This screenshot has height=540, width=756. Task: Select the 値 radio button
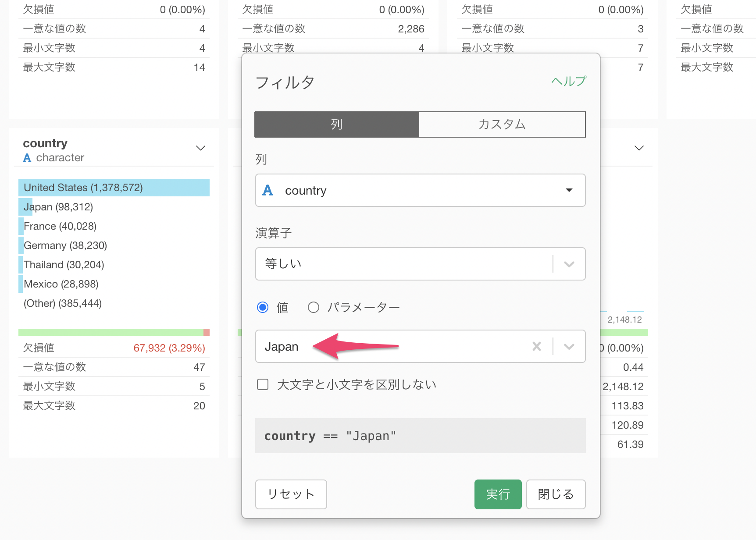[263, 307]
